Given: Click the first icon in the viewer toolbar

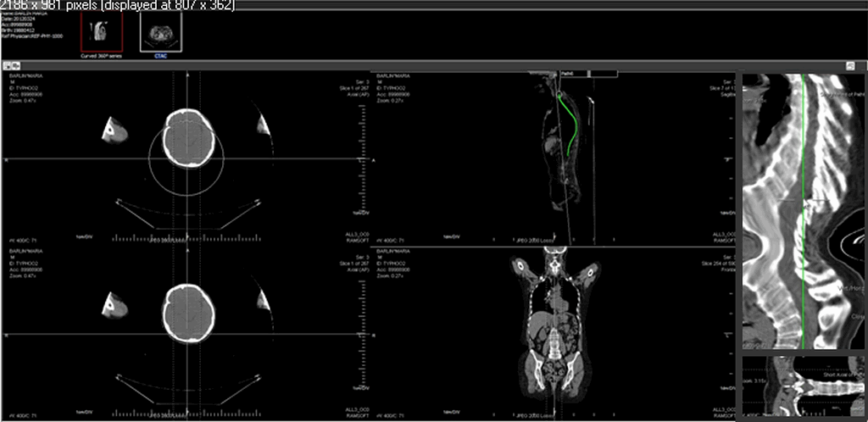Looking at the screenshot, I should coord(7,65).
